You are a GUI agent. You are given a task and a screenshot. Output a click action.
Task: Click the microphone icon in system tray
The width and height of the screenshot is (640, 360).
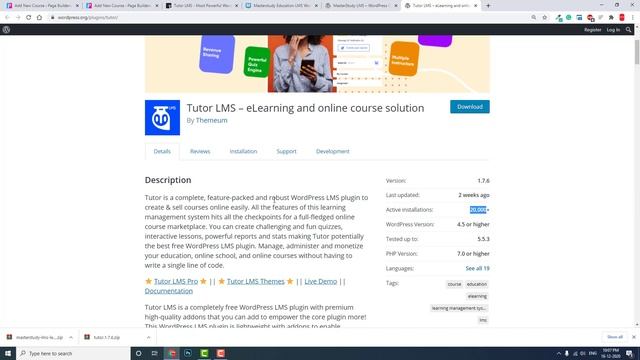pyautogui.click(x=567, y=353)
